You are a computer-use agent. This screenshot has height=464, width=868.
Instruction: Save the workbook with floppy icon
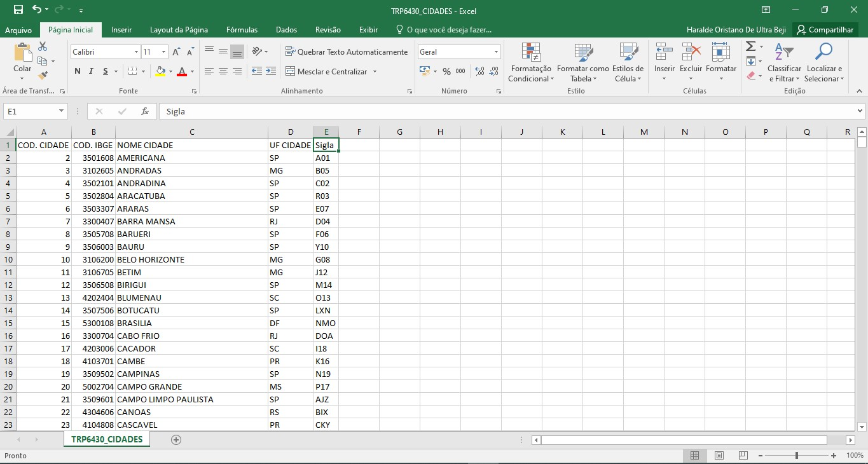click(18, 10)
